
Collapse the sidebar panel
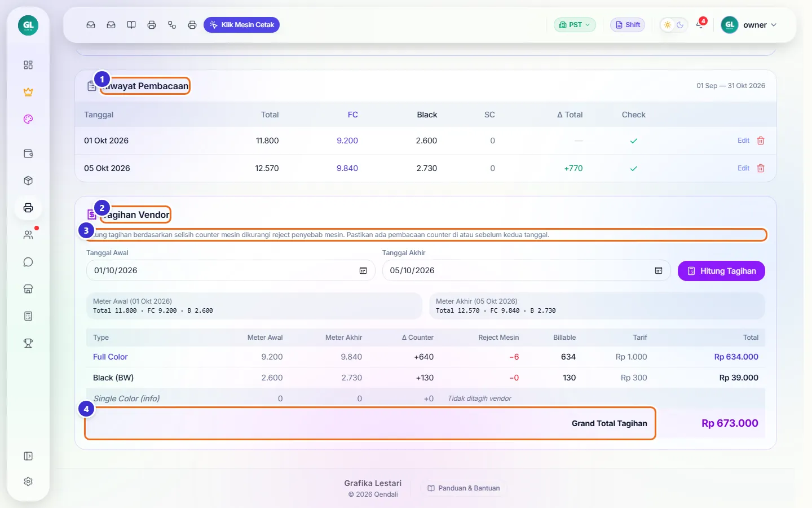[28, 456]
